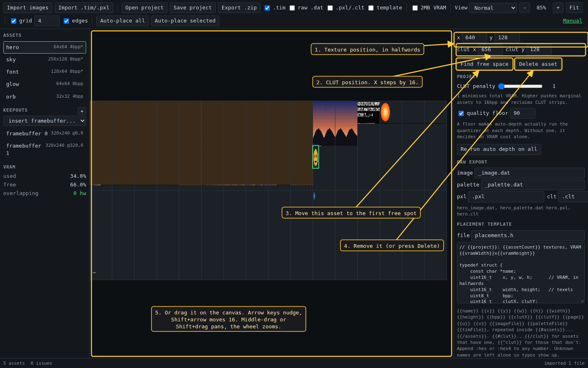588x368 pixels.
Task: Click the font texture on canvas
Action: click(x=368, y=112)
